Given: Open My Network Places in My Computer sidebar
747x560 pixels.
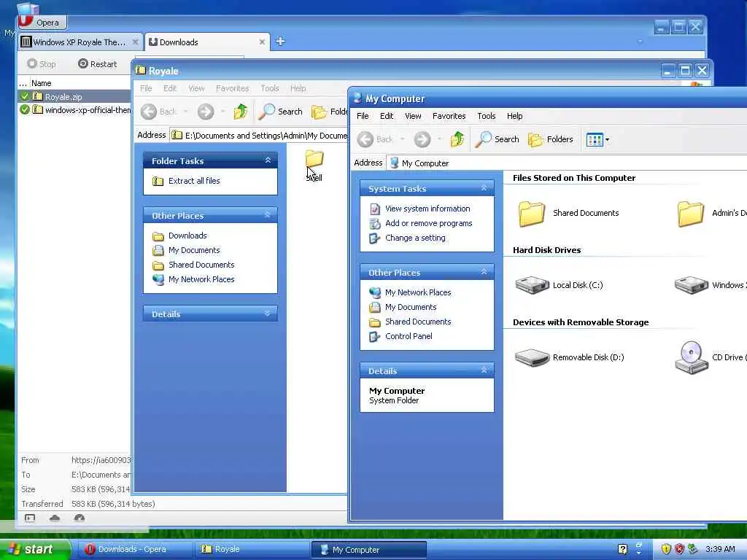Looking at the screenshot, I should click(x=418, y=292).
